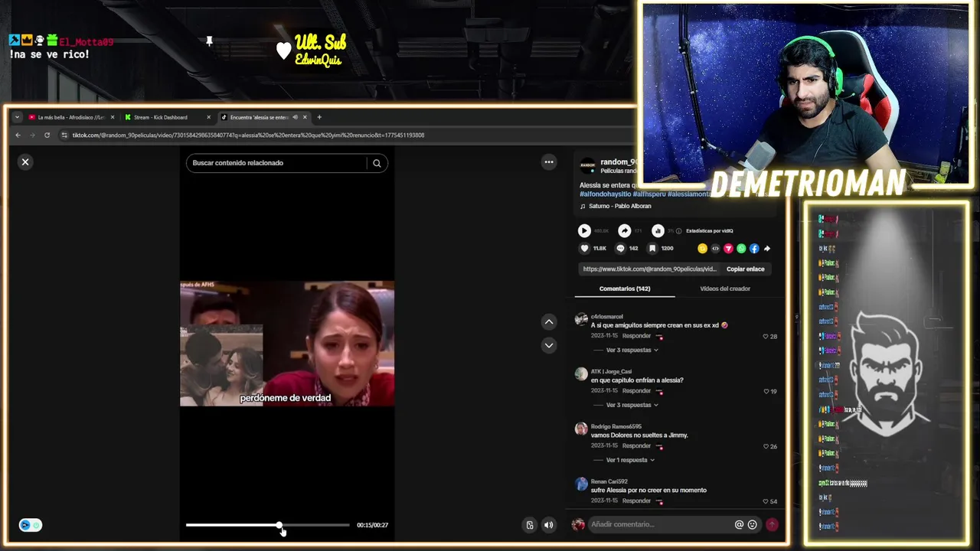Open Renan Cari592's username link
Image resolution: width=980 pixels, height=551 pixels.
coord(609,481)
